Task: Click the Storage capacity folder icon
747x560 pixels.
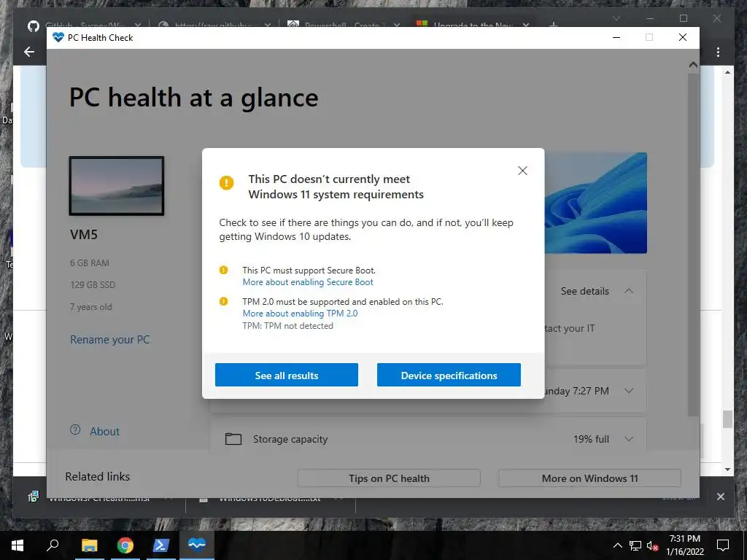Action: pyautogui.click(x=233, y=438)
